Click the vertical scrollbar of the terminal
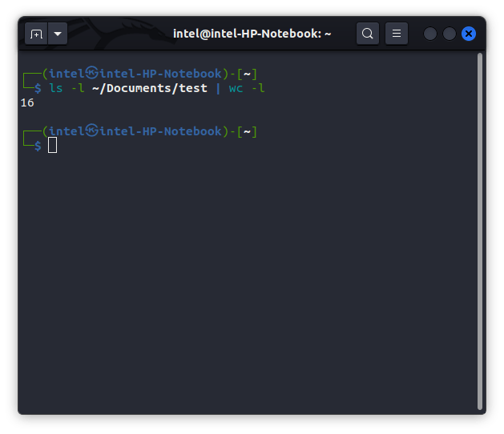Screen dimensions: 504x434 pos(480,231)
